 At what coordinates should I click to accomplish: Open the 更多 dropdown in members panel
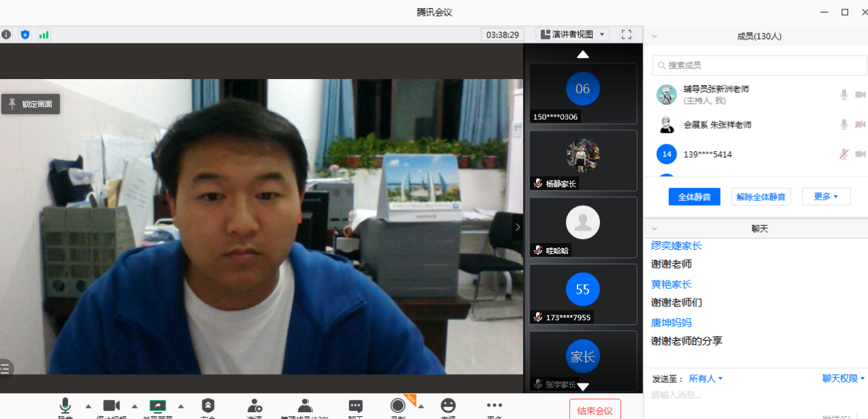point(826,197)
